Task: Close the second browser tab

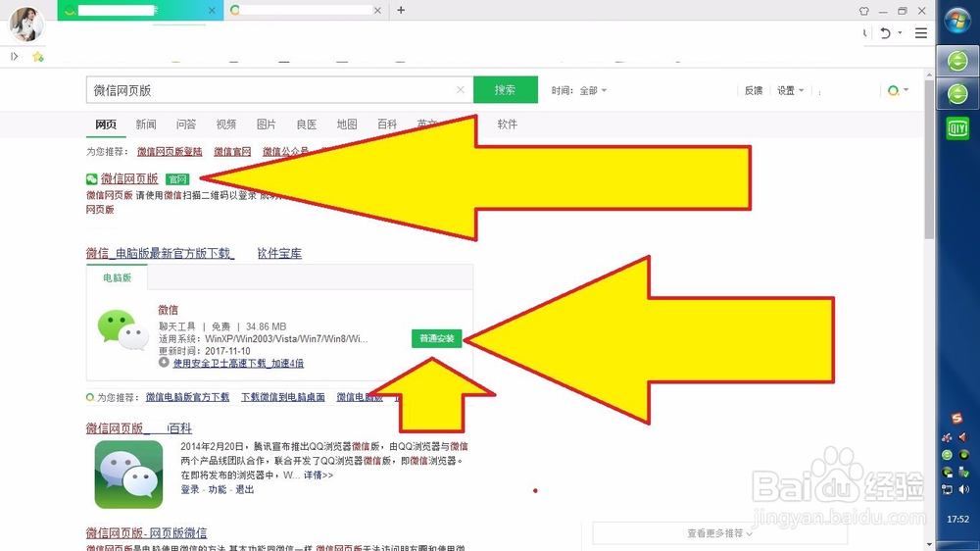Action: pos(377,11)
